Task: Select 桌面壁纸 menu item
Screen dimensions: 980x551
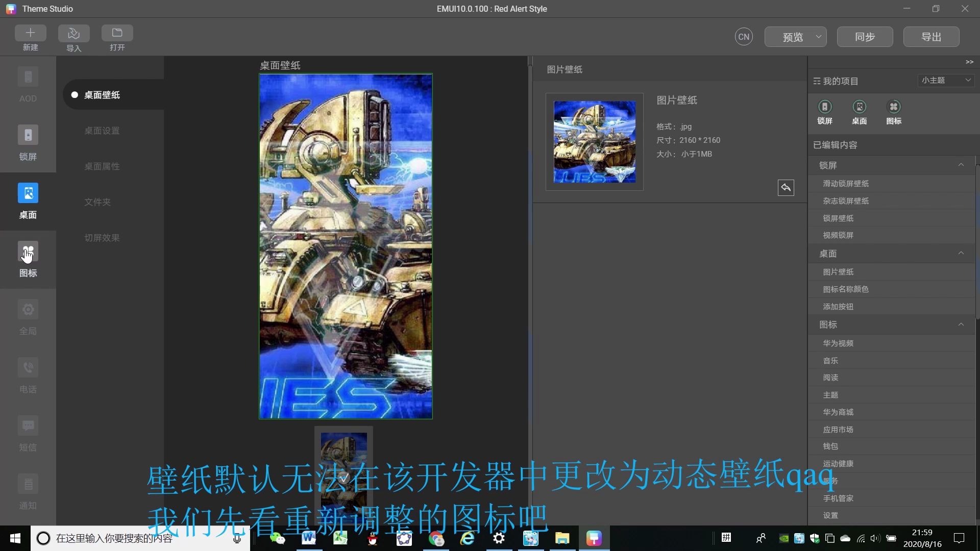Action: point(113,95)
